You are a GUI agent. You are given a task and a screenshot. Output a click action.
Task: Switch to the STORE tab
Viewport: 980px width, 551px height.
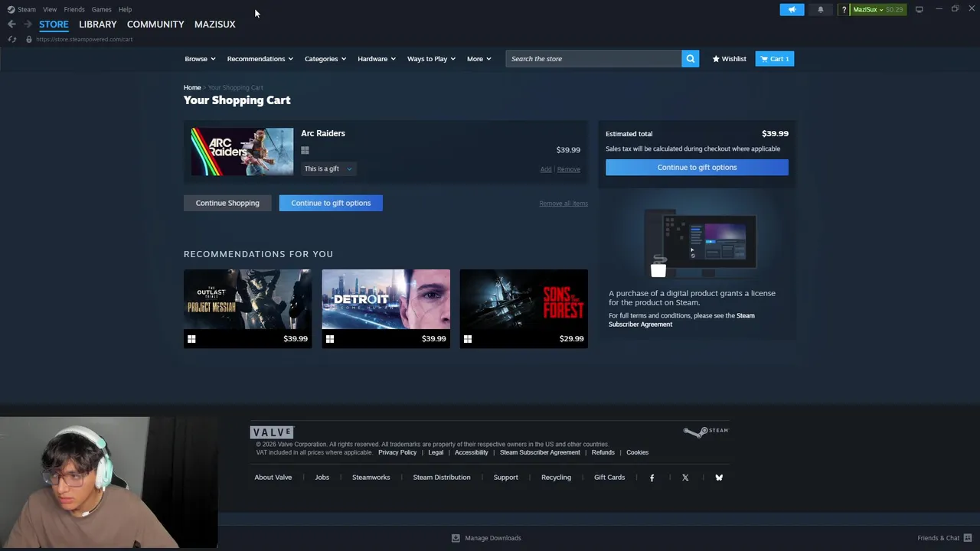(54, 24)
